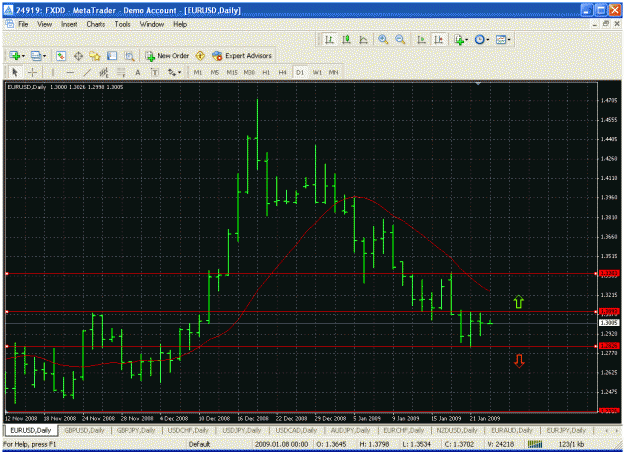Switch to W1 weekly timeframe
The height and width of the screenshot is (452, 625).
click(x=317, y=73)
